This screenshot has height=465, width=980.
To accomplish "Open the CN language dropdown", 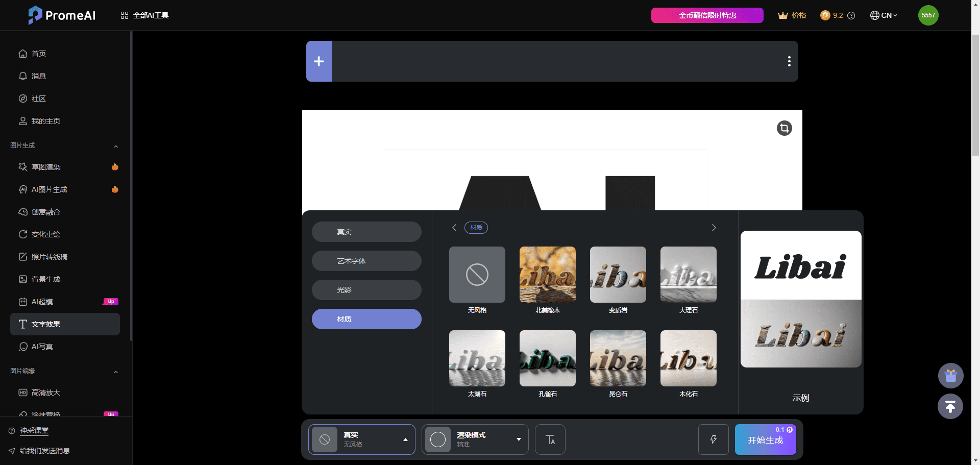I will [884, 15].
